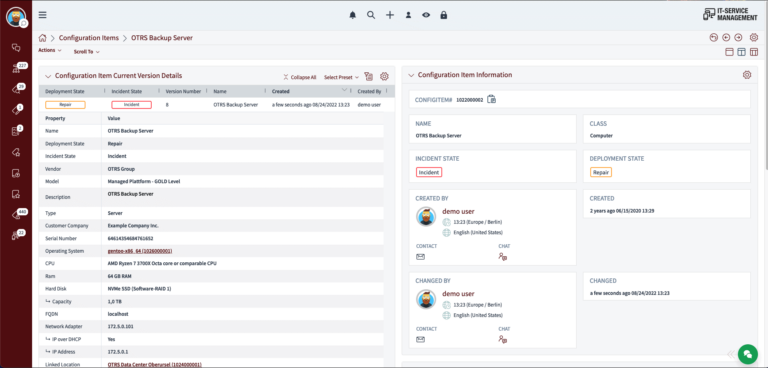768x368 pixels.
Task: Go forward with right arrow circle icon
Action: point(738,37)
